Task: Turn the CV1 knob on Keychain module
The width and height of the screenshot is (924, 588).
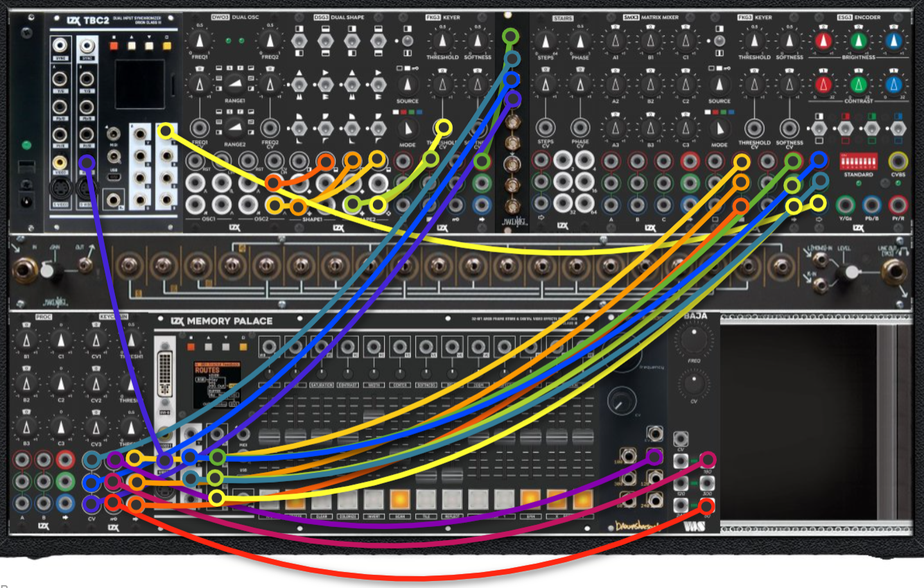Action: click(96, 340)
